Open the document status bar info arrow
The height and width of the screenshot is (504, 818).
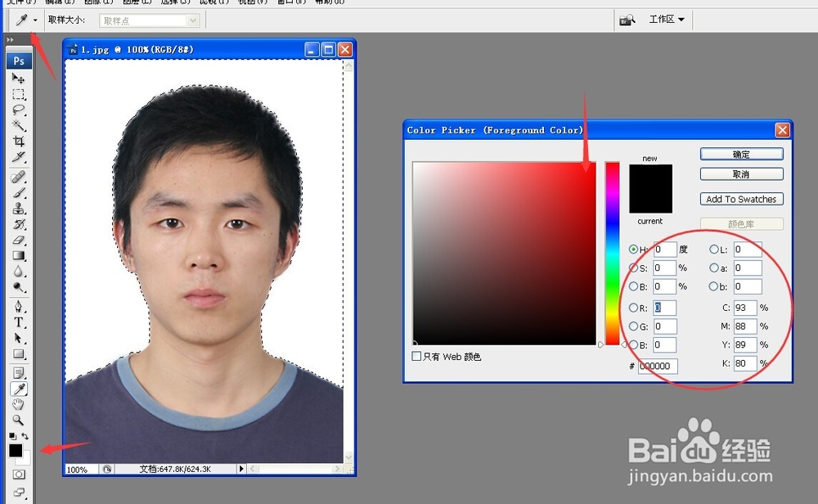pyautogui.click(x=241, y=469)
